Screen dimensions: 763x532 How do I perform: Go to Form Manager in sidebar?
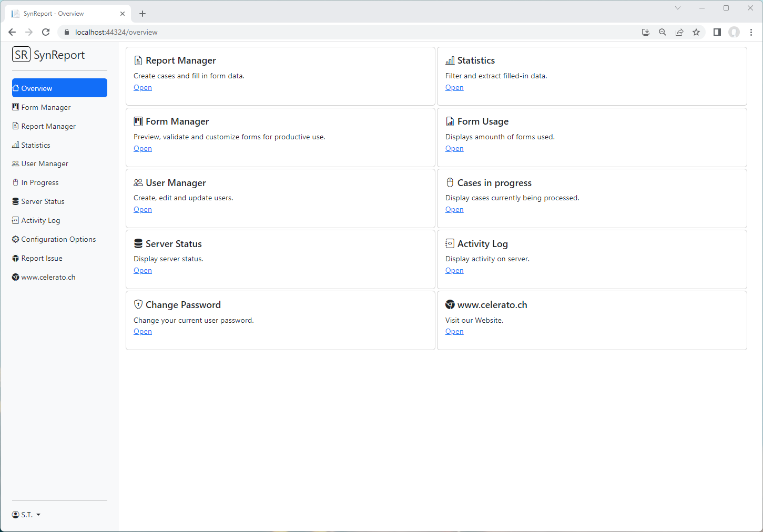46,107
